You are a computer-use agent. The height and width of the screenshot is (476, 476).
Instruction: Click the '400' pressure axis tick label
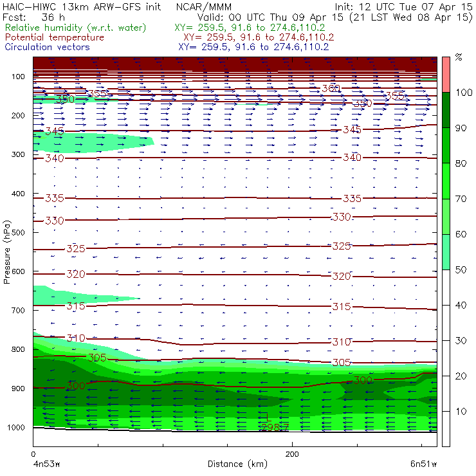tap(18, 194)
